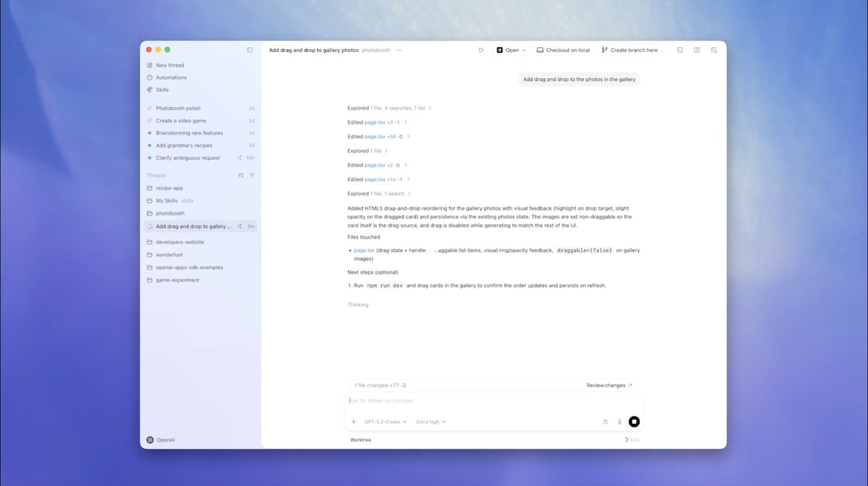Open the GPT-5.2-Codex model dropdown
This screenshot has height=486, width=868.
pos(386,422)
